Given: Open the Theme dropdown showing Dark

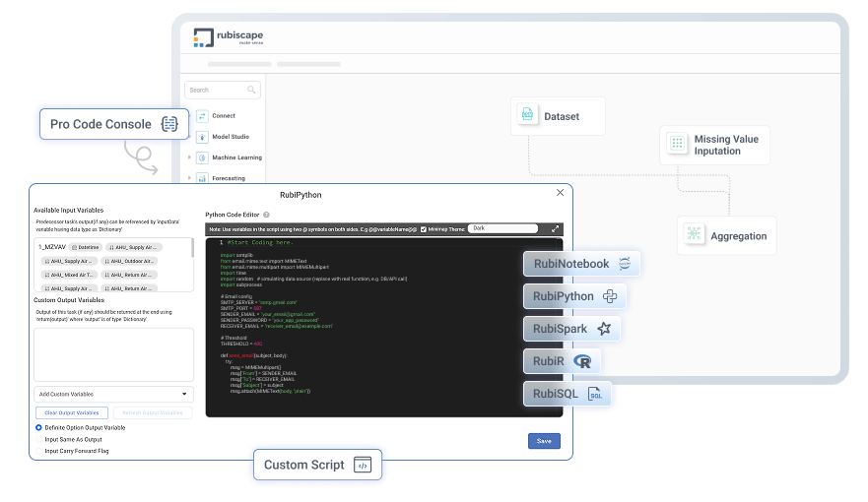Looking at the screenshot, I should (x=502, y=228).
